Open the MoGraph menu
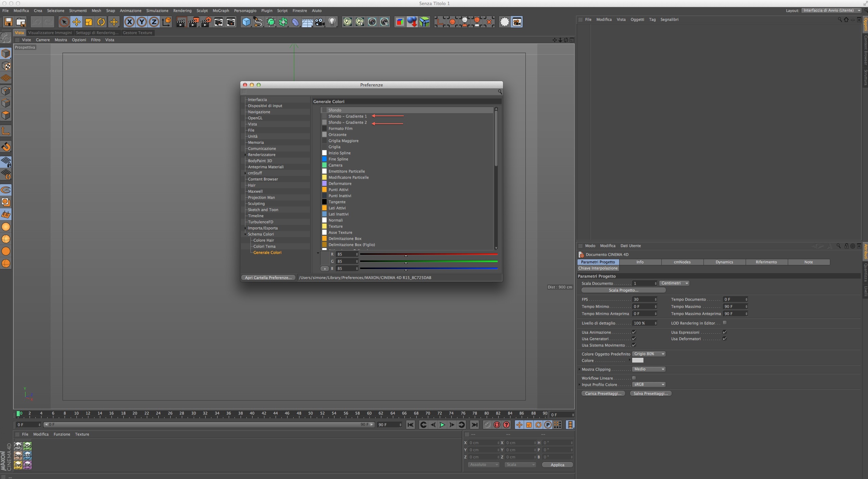 (221, 11)
